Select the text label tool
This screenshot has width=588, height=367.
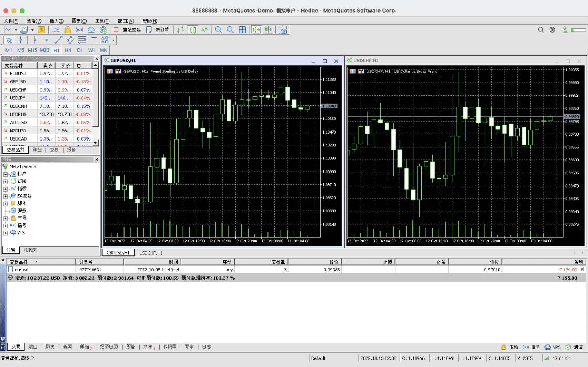pyautogui.click(x=94, y=40)
